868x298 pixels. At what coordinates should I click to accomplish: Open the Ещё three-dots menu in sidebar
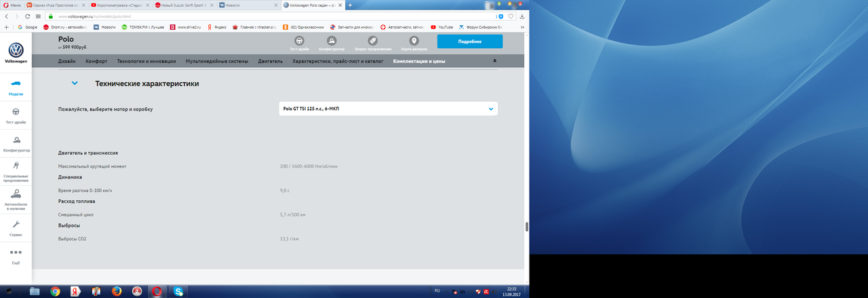click(x=16, y=256)
